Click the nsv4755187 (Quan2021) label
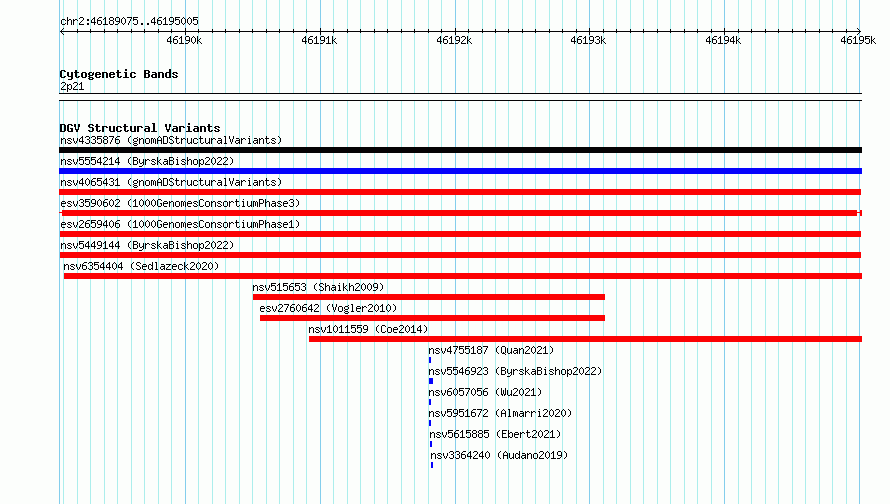Screen dimensions: 890x504 click(x=491, y=350)
